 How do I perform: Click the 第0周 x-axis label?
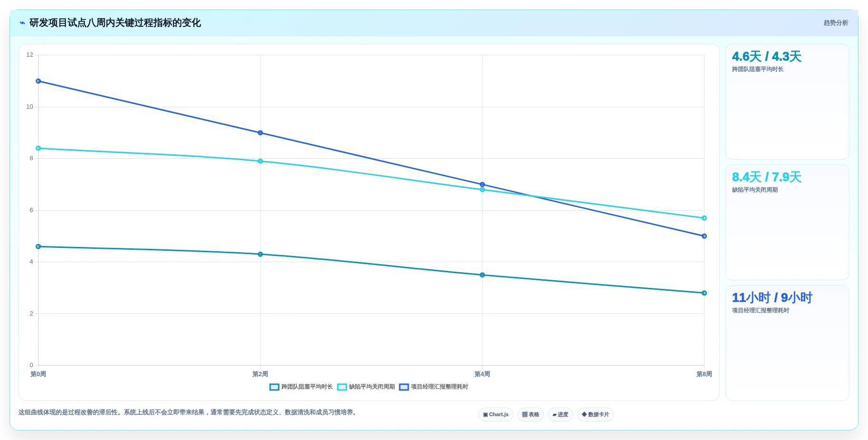click(x=38, y=374)
